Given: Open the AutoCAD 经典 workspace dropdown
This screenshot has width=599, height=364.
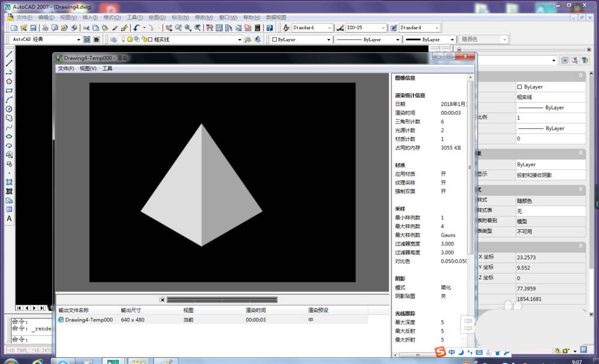Looking at the screenshot, I should [78, 40].
